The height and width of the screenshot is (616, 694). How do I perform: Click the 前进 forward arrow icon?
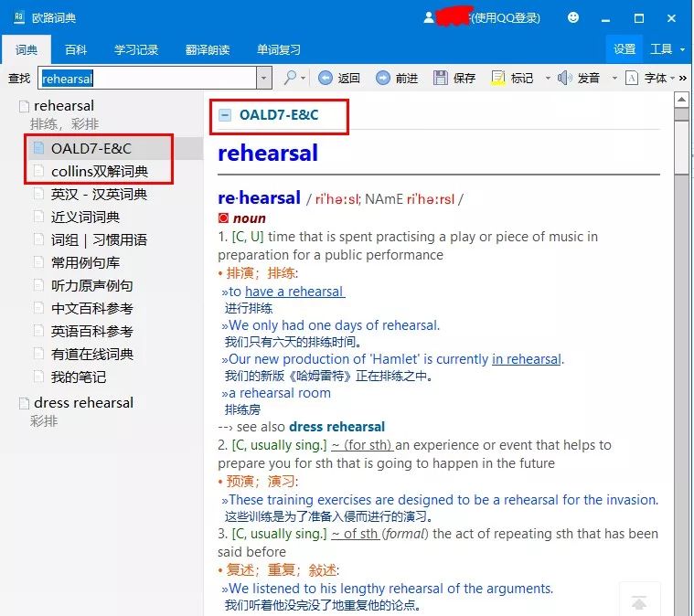click(x=383, y=78)
